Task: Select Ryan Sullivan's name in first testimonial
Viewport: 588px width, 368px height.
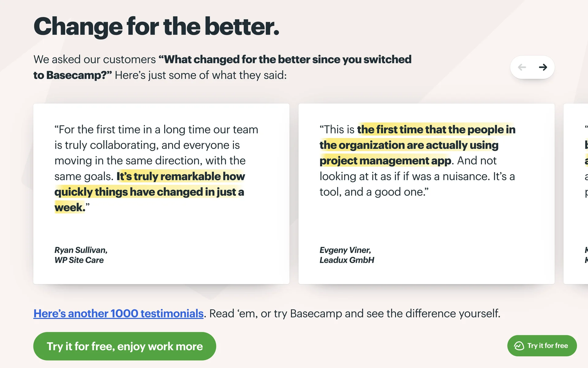Action: [81, 250]
